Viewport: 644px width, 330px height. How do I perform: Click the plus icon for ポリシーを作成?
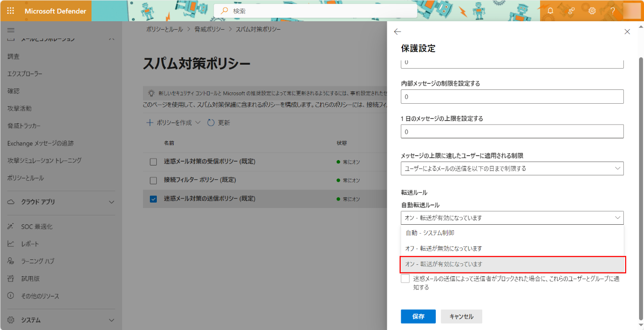pyautogui.click(x=150, y=123)
